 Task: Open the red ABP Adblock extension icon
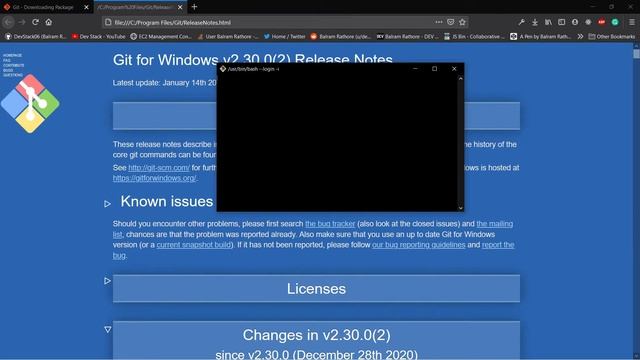[602, 22]
